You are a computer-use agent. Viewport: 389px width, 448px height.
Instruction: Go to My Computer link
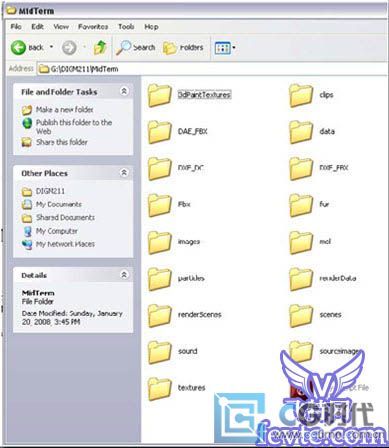pyautogui.click(x=57, y=231)
